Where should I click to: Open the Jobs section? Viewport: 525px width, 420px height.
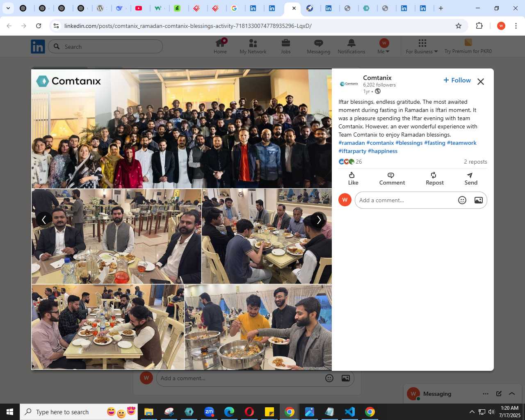point(286,46)
